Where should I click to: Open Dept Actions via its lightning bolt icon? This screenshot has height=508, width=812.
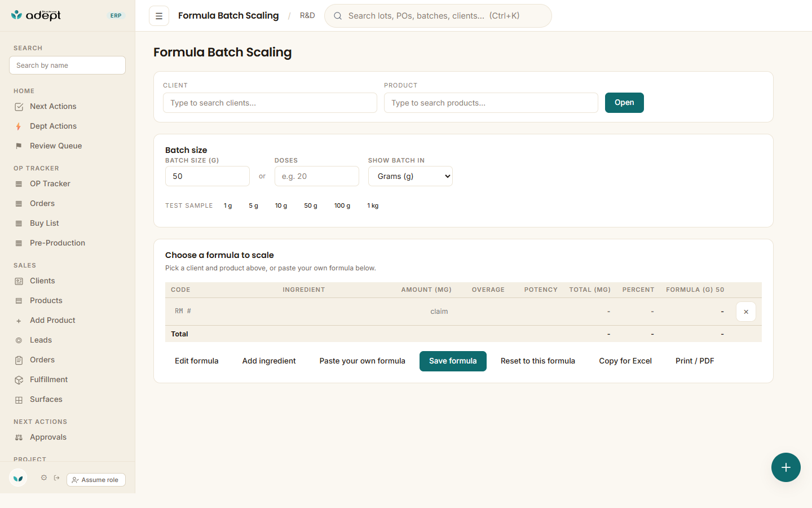pos(19,126)
